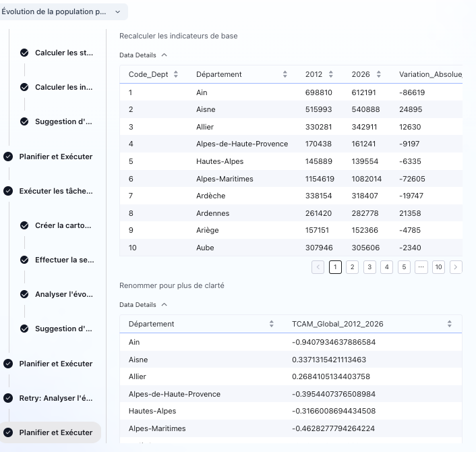Sort by the 2012 population column
476x452 pixels.
pos(332,74)
